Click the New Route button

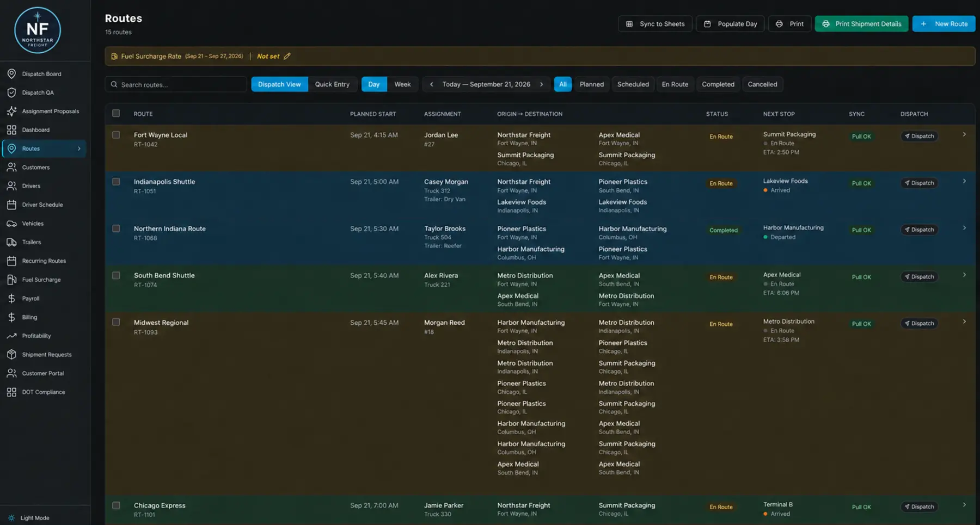coord(944,24)
